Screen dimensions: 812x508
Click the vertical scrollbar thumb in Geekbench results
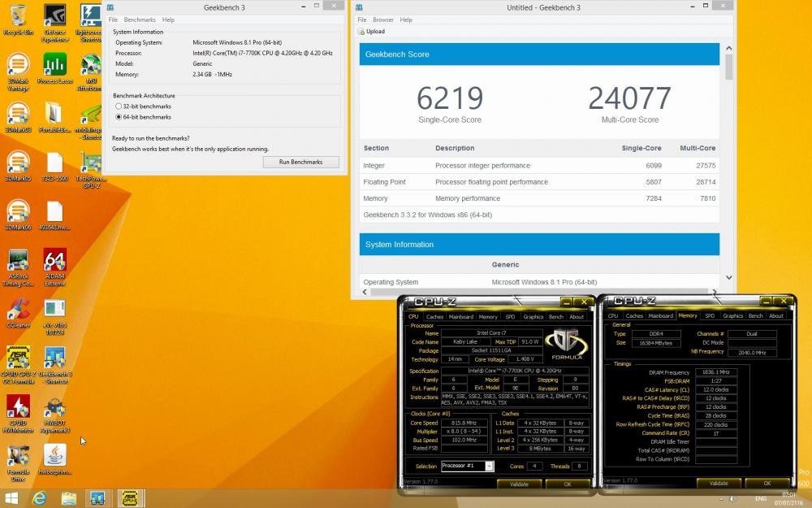[x=728, y=67]
